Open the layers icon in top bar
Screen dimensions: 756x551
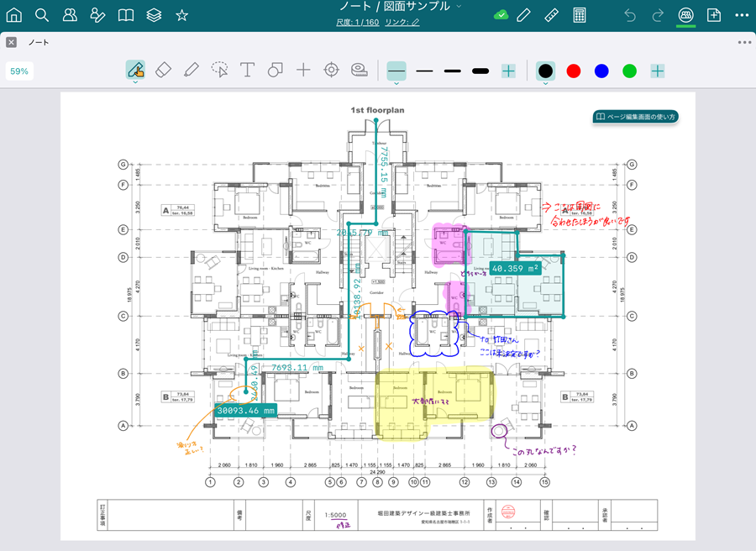tap(154, 15)
